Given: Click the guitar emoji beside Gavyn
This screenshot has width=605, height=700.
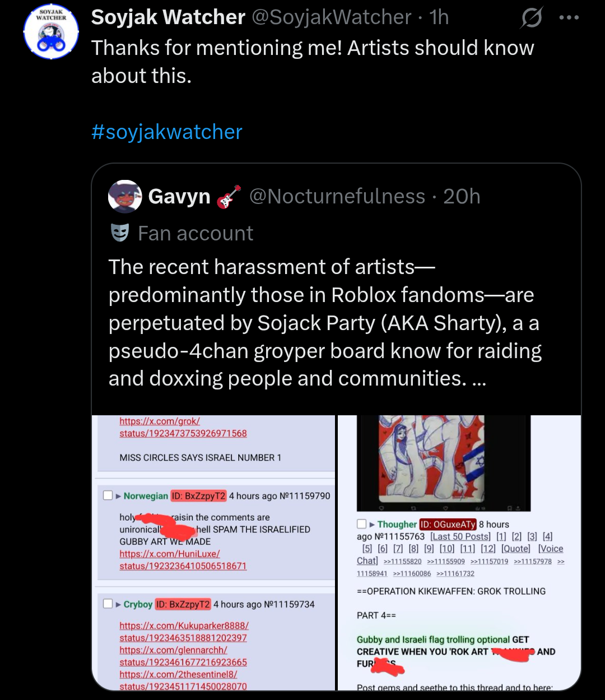Looking at the screenshot, I should tap(229, 197).
